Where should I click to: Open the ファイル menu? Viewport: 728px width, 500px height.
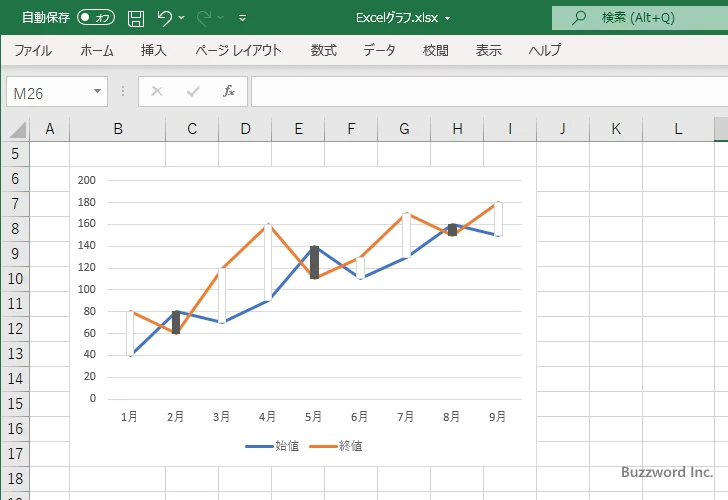[33, 50]
